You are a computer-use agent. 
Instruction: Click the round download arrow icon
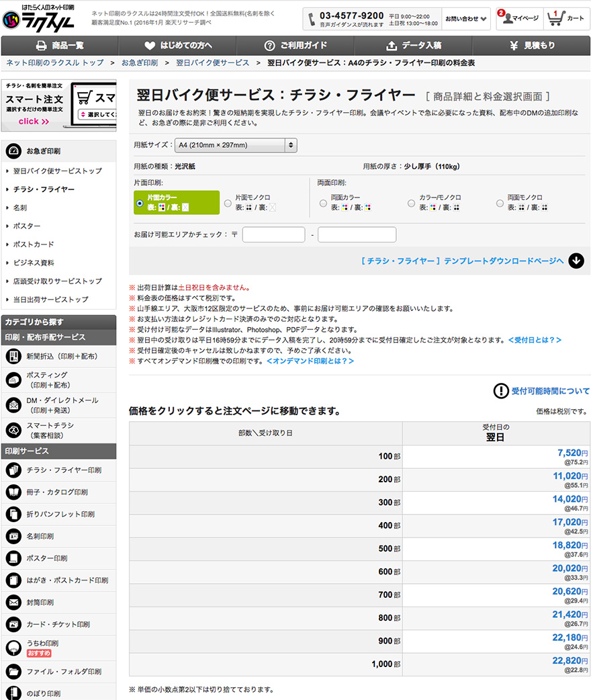pyautogui.click(x=576, y=261)
